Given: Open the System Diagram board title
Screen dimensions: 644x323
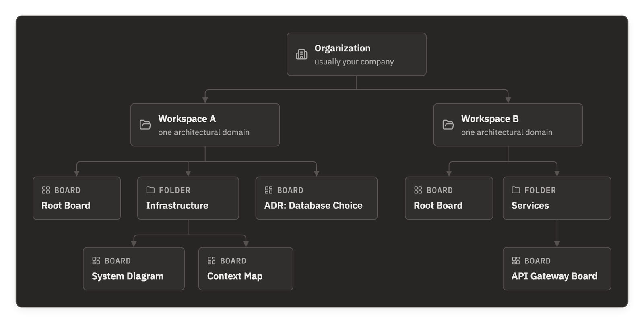Looking at the screenshot, I should [128, 276].
